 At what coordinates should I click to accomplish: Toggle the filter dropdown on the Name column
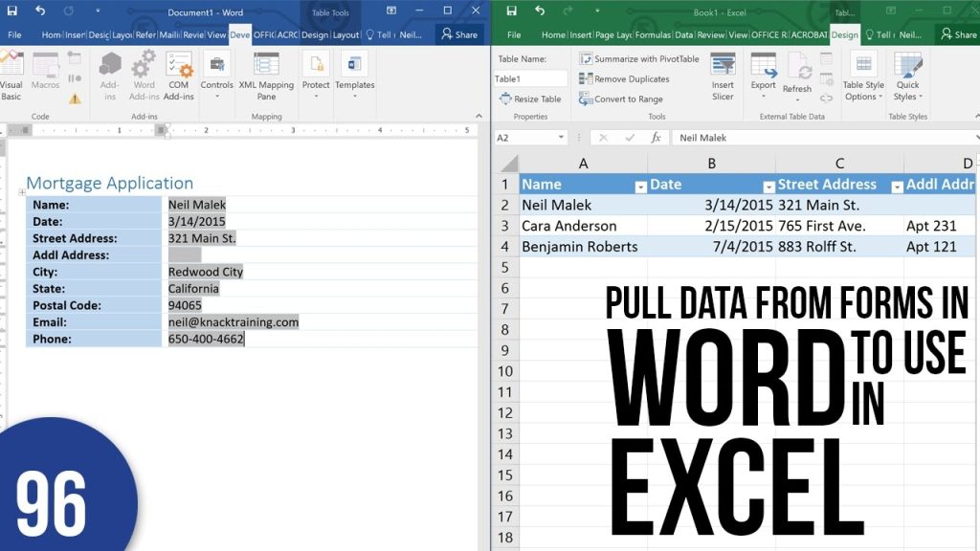tap(641, 185)
